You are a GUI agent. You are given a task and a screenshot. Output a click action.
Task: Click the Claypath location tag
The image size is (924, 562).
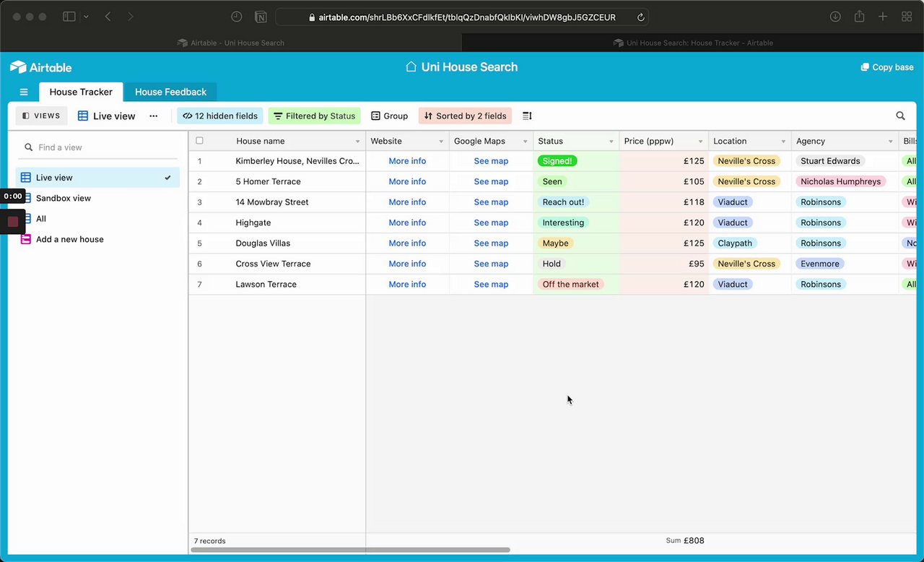[x=735, y=243]
